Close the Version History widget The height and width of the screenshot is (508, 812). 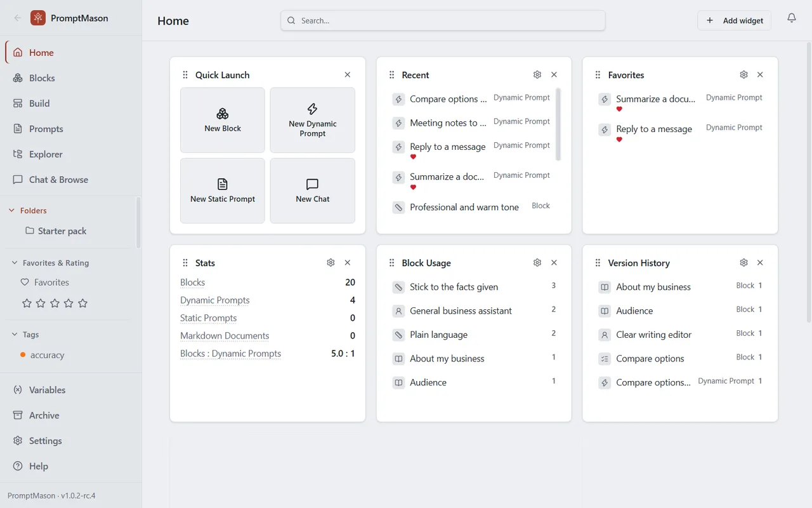click(761, 263)
